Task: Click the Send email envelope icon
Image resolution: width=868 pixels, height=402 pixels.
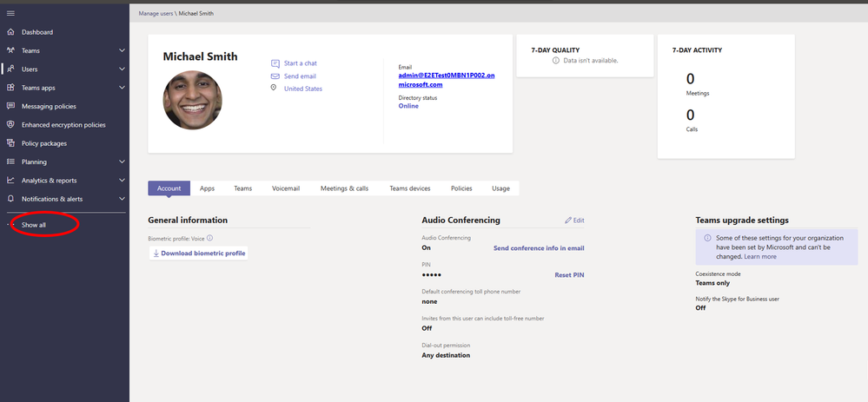Action: 275,76
